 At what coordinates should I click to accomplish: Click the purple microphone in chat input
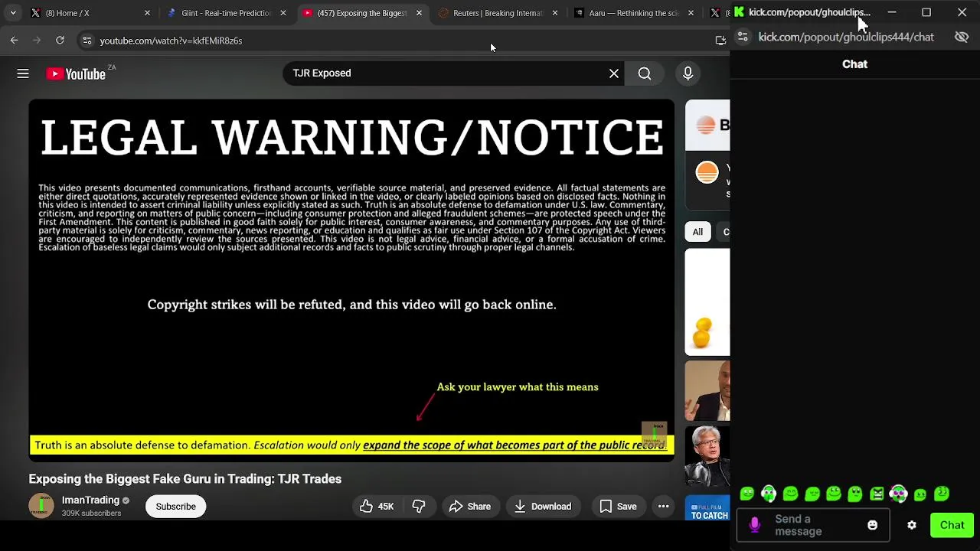[754, 525]
